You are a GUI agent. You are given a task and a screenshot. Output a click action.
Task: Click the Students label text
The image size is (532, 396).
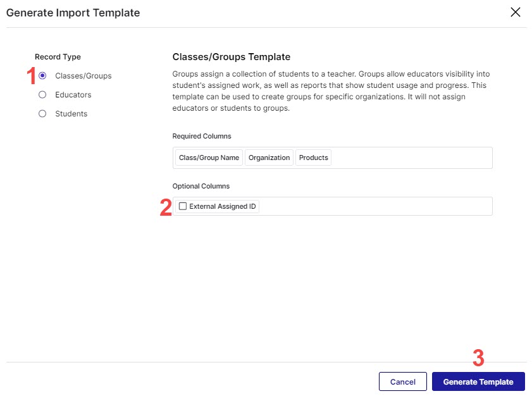click(71, 114)
